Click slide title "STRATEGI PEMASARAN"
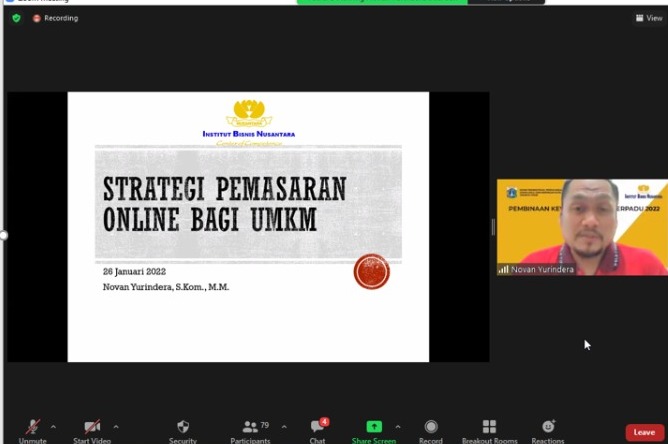Image resolution: width=668 pixels, height=444 pixels. pos(225,188)
